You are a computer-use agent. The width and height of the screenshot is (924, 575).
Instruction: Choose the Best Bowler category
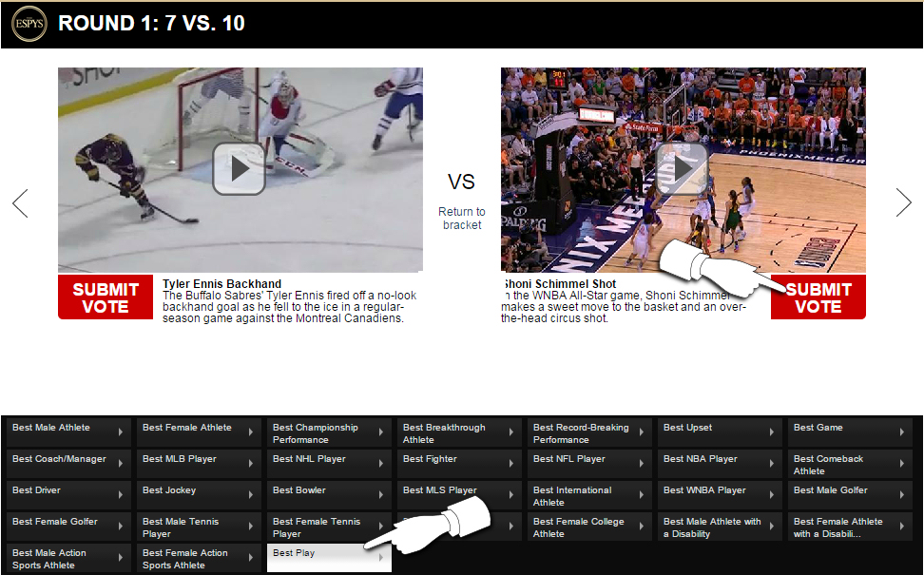tap(329, 494)
